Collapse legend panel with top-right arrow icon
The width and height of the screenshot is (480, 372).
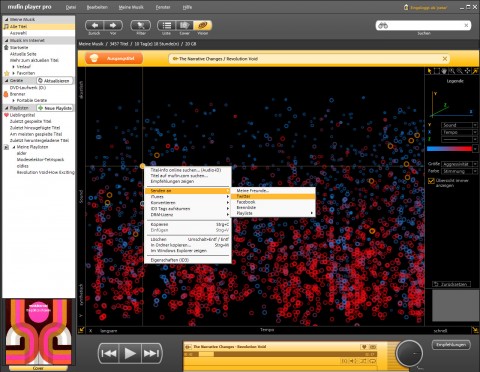pos(475,71)
